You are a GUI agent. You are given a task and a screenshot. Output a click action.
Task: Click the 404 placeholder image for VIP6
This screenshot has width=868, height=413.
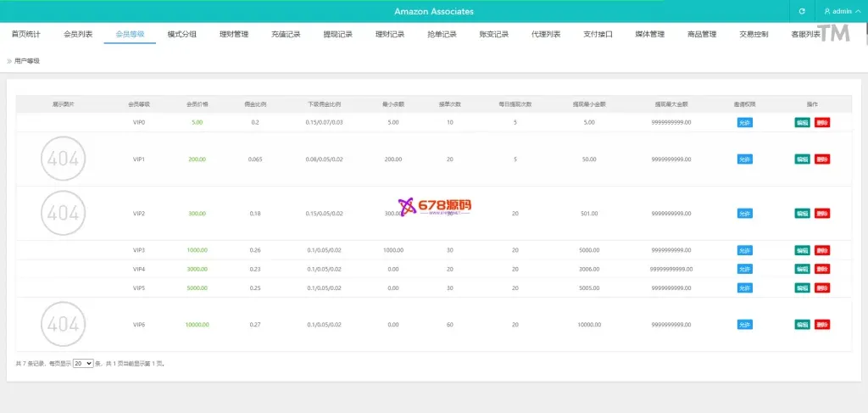click(x=64, y=325)
